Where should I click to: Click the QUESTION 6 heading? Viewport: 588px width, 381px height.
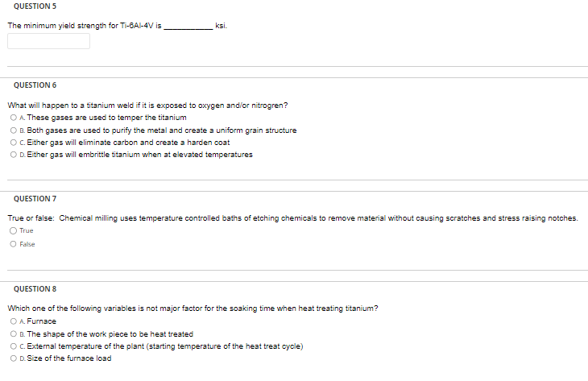tap(35, 85)
